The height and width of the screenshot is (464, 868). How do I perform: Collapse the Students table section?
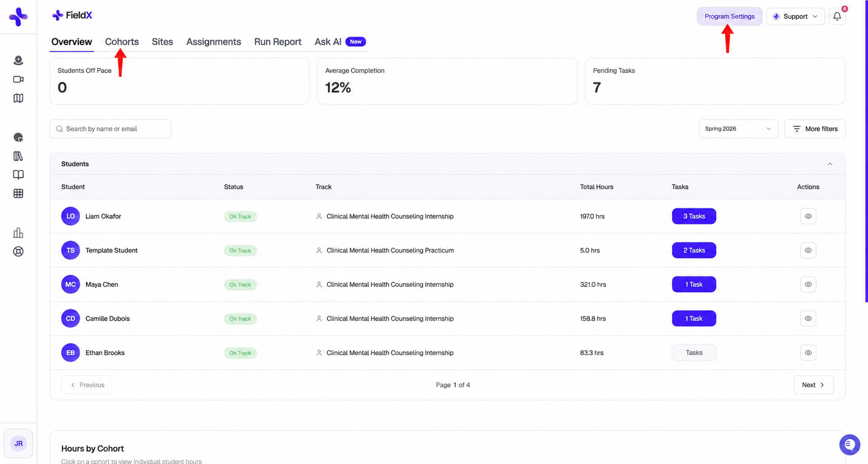pos(830,164)
